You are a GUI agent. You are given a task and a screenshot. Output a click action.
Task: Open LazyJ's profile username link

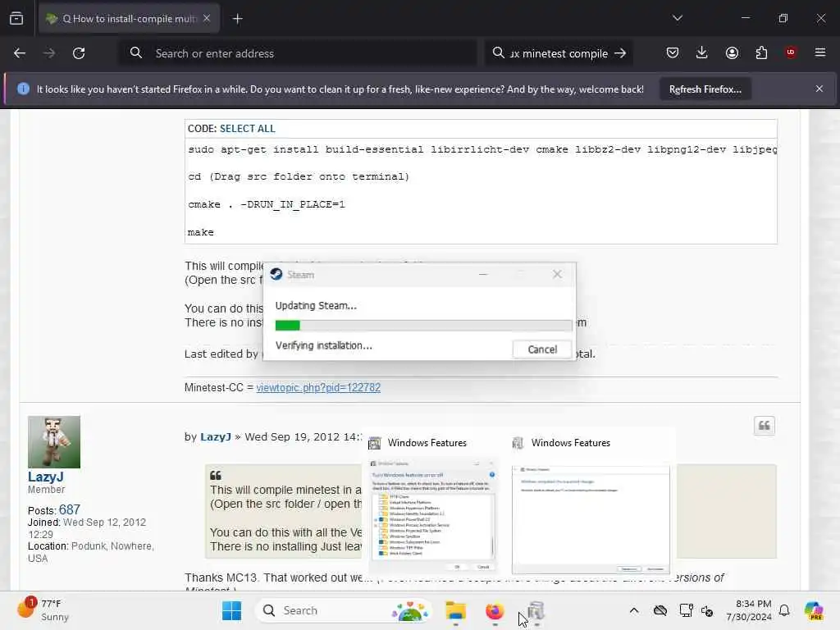[46, 477]
